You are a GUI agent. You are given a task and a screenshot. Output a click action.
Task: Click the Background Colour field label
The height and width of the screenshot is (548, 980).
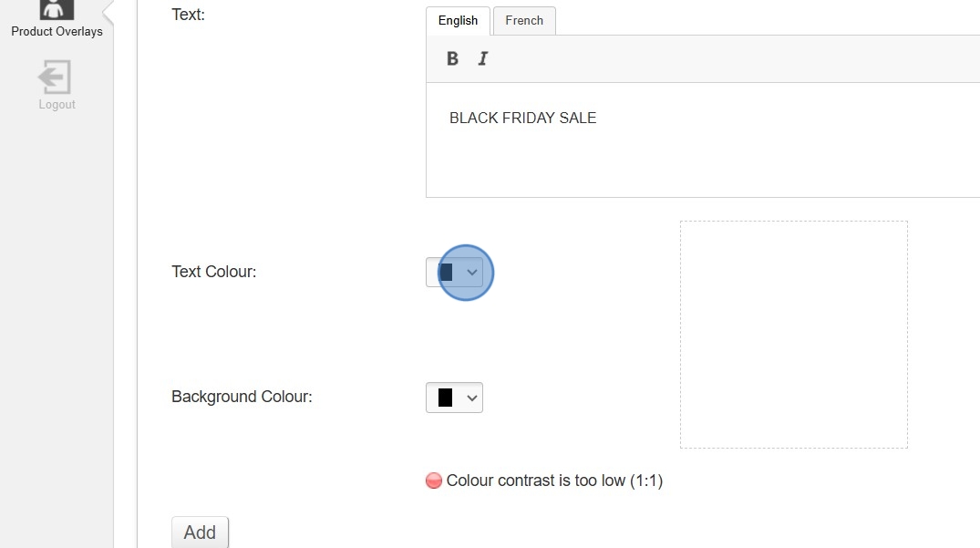[242, 397]
